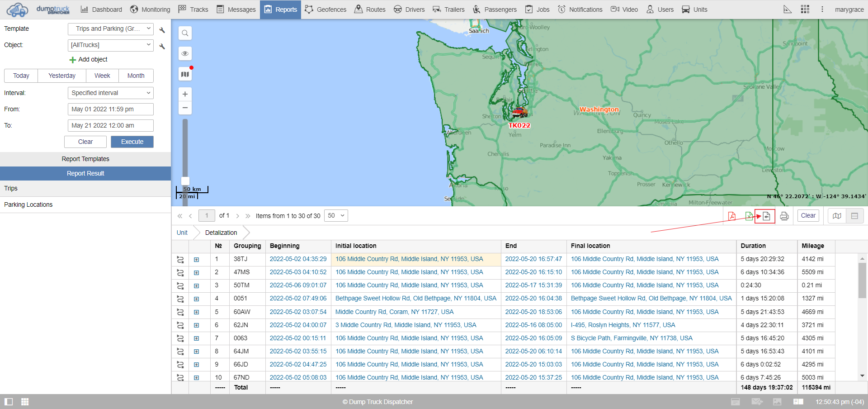868x409 pixels.
Task: Export the report to PDF
Action: pyautogui.click(x=731, y=216)
